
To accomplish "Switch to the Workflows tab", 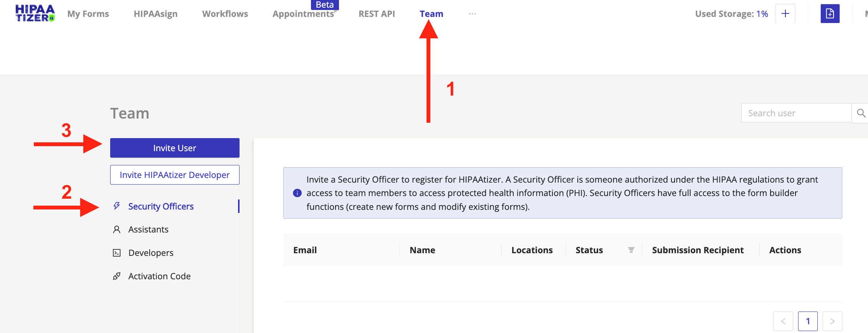I will coord(225,14).
